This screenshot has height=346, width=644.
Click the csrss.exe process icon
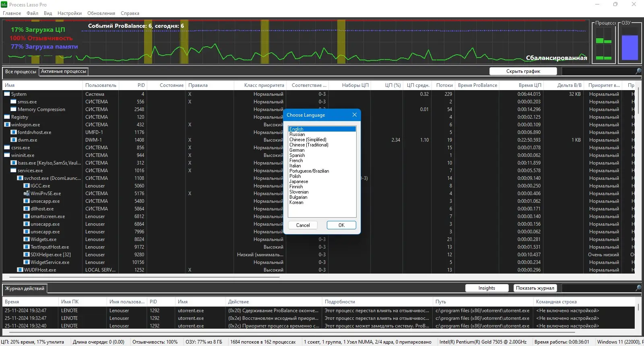click(7, 148)
